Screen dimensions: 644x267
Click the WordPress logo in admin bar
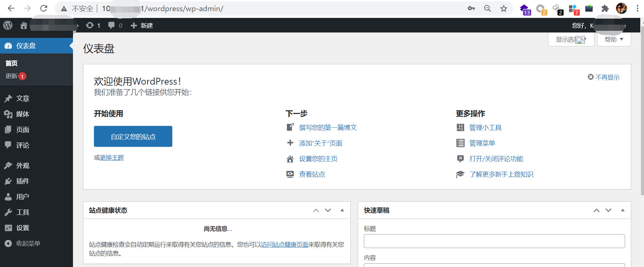coord(8,25)
